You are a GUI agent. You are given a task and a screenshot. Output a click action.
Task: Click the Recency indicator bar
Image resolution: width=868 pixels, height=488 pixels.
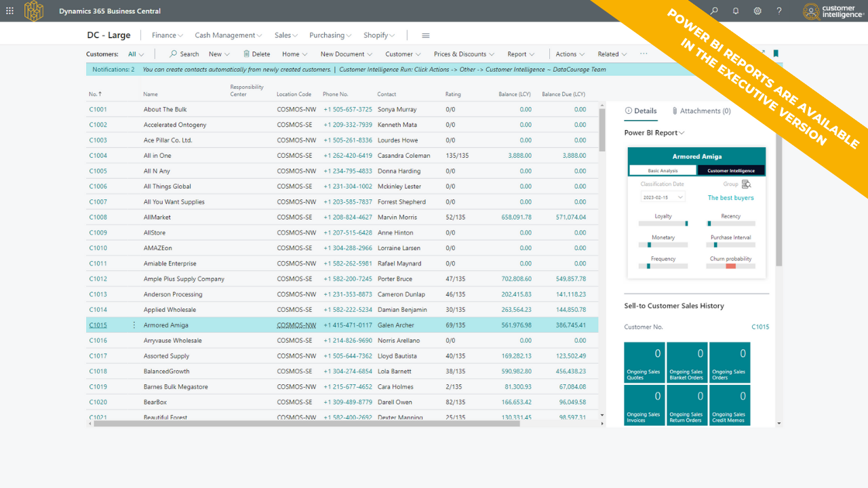730,223
